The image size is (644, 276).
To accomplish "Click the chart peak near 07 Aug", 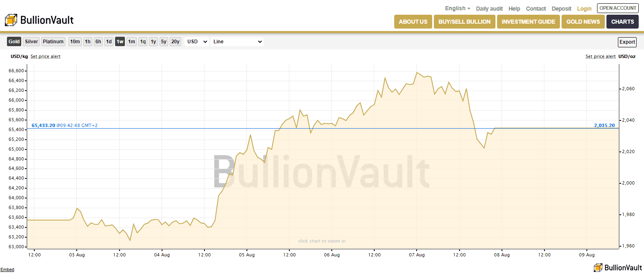I will pos(417,73).
